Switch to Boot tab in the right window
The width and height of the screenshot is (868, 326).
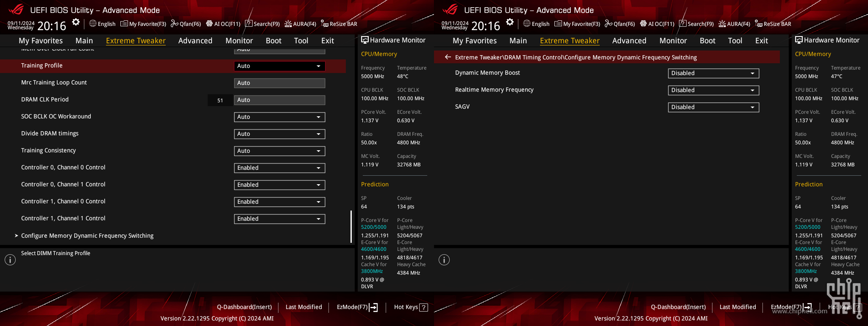click(x=707, y=41)
